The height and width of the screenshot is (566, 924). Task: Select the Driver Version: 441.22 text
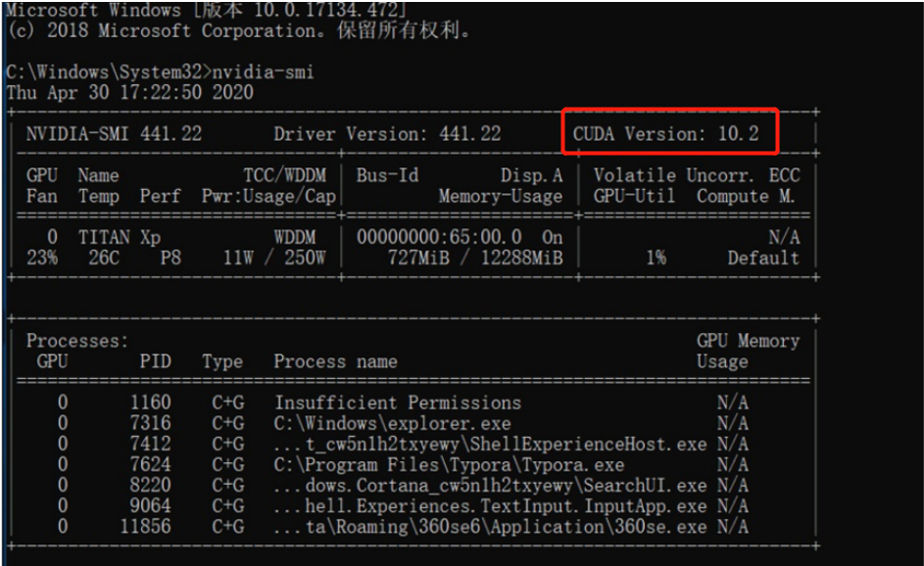387,134
